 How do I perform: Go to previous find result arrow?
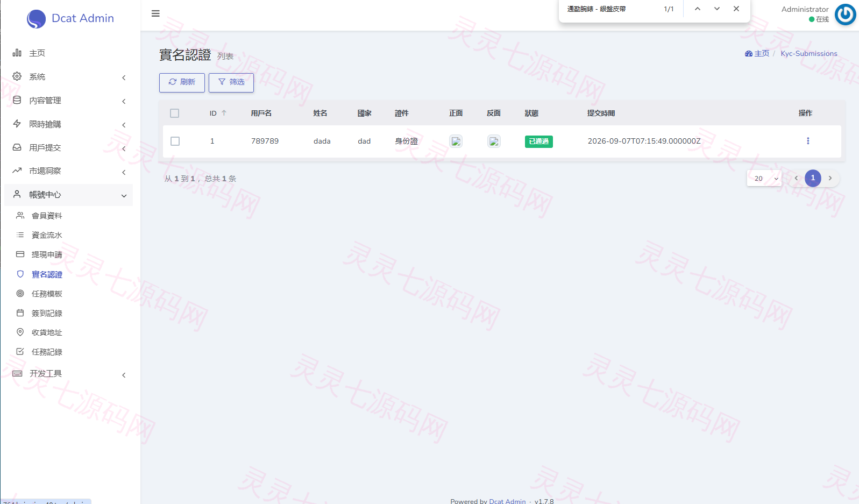698,9
